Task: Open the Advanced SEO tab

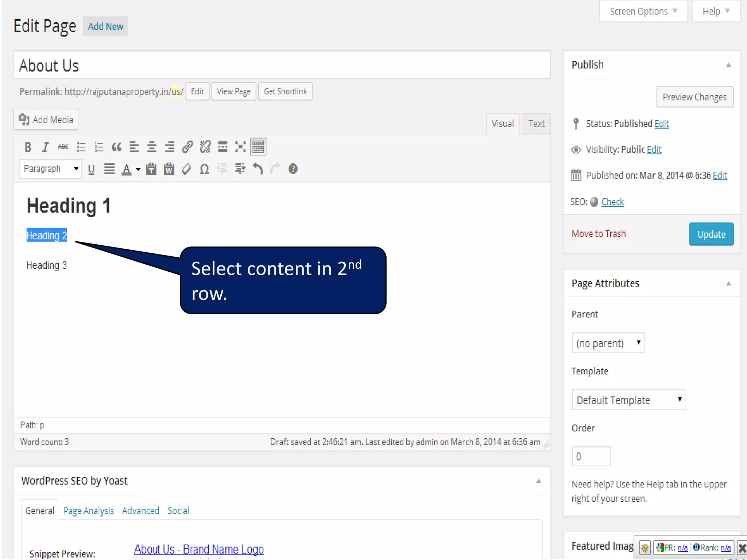Action: [141, 511]
